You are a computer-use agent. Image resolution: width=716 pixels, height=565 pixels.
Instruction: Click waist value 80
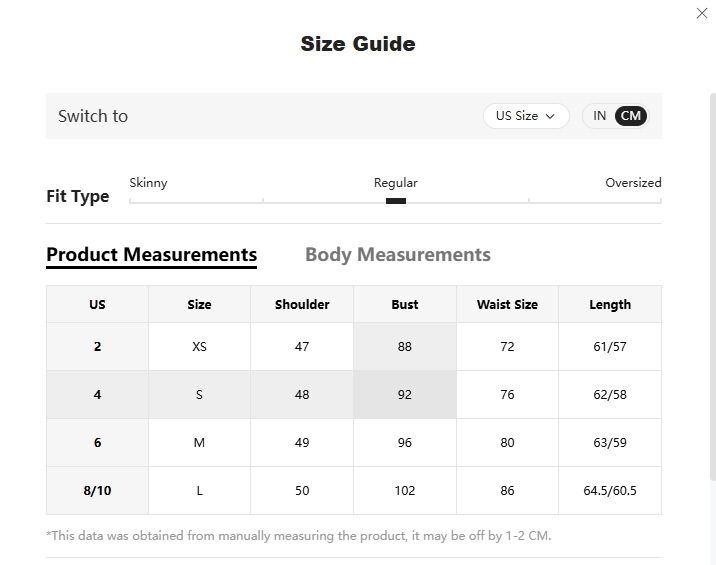tap(507, 443)
